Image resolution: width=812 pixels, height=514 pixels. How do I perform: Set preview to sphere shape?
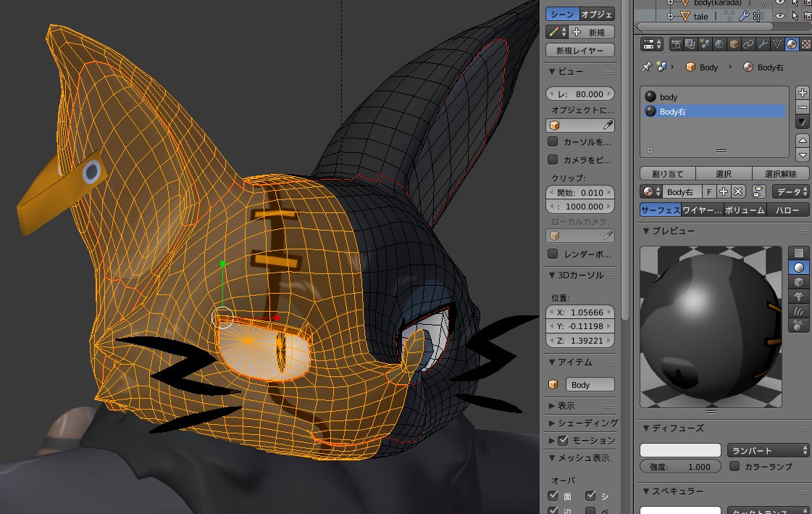click(x=799, y=268)
